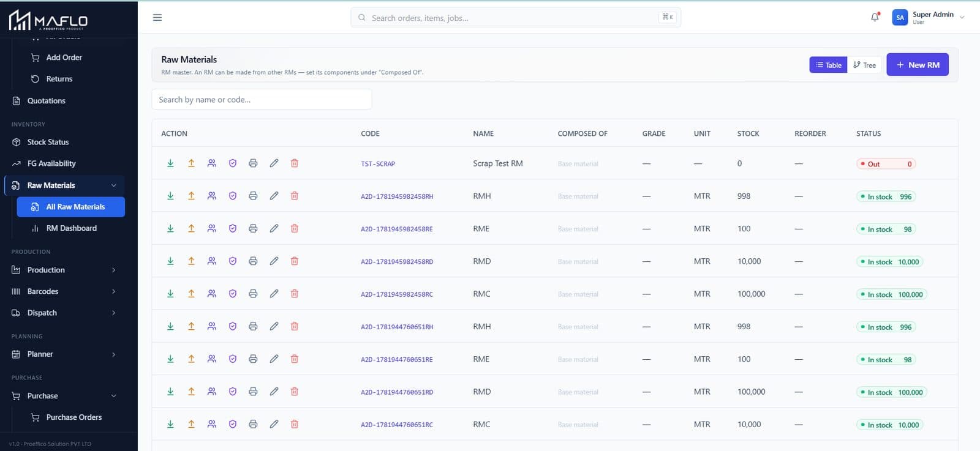Click In stock 98 badge for A2D-1781945982458RE
This screenshot has height=451, width=980.
pos(886,229)
